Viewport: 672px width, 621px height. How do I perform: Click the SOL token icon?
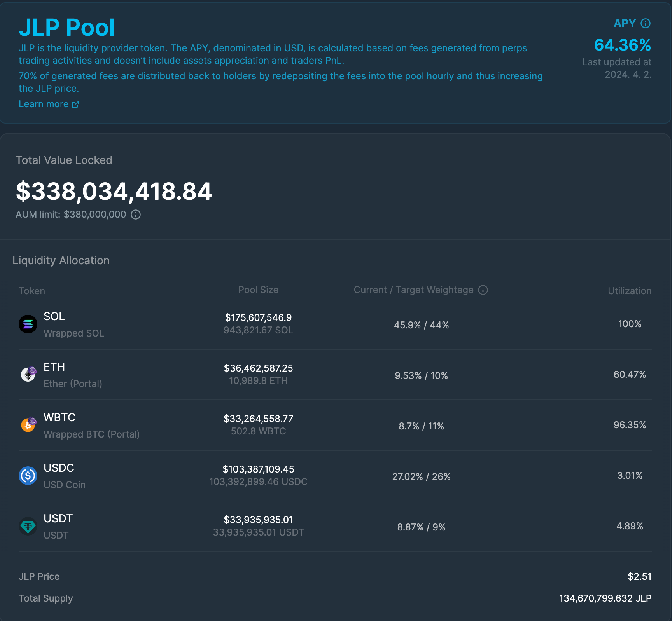(28, 324)
